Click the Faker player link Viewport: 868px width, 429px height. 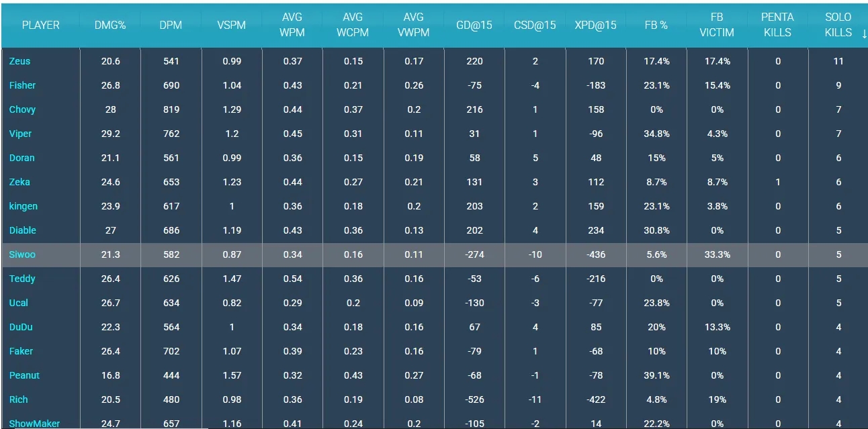click(21, 351)
